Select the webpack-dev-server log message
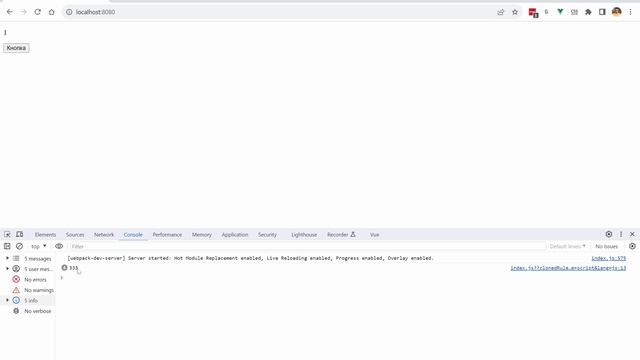Viewport: 640px width, 360px height. click(x=250, y=258)
